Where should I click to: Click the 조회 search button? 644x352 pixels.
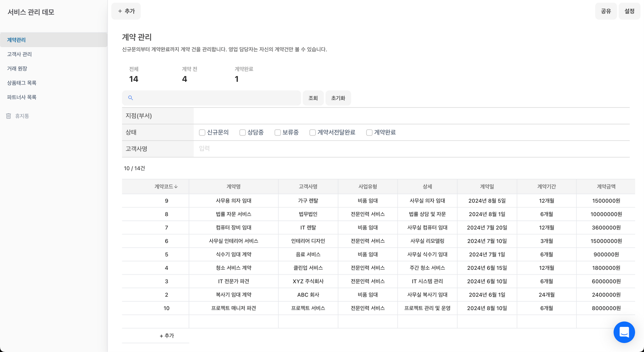coord(313,98)
